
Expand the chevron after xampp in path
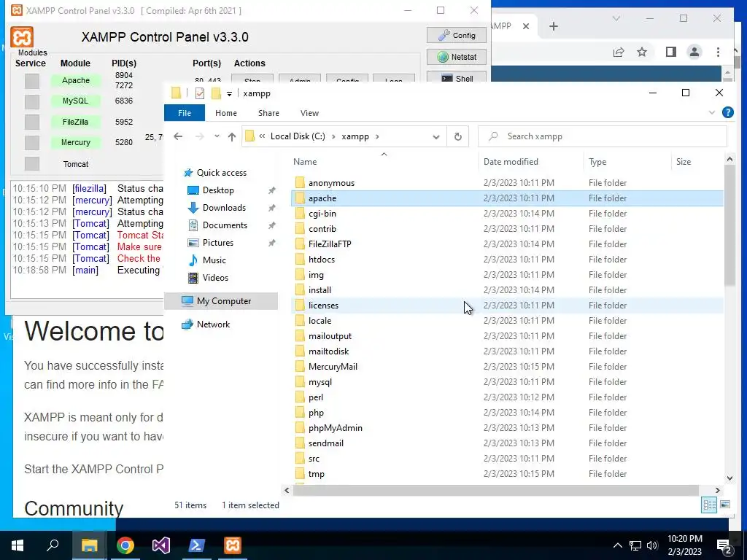coord(377,136)
